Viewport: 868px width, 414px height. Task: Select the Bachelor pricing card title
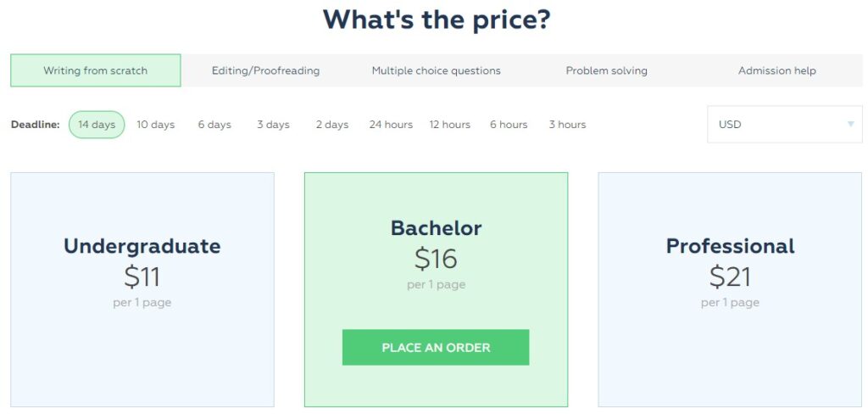(x=437, y=228)
